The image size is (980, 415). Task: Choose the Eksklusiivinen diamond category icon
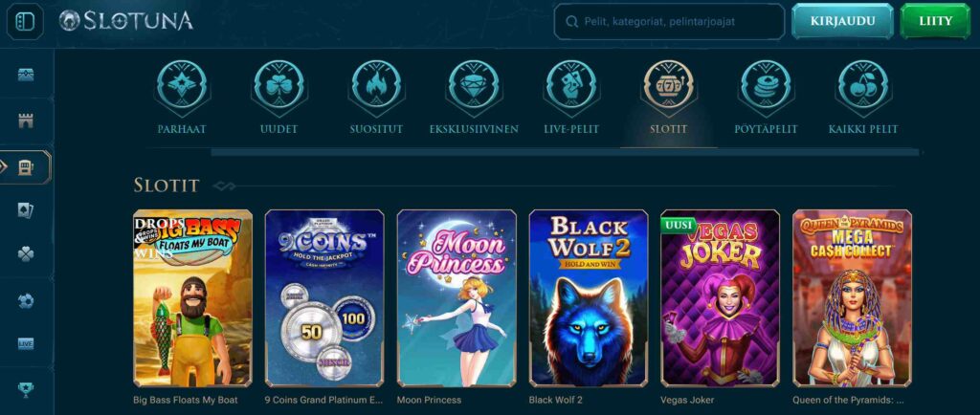pos(474,87)
